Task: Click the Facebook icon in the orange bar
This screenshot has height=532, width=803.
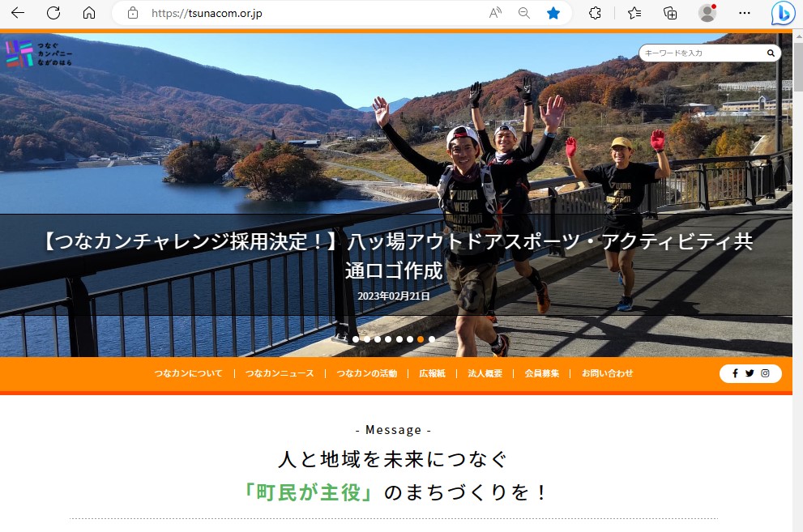Action: pyautogui.click(x=735, y=373)
